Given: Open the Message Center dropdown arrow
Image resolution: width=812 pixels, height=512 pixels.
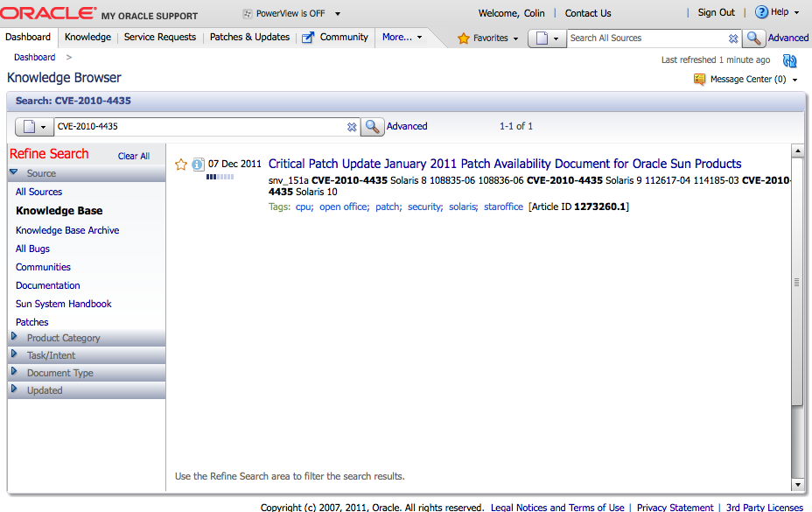Looking at the screenshot, I should click(x=794, y=80).
